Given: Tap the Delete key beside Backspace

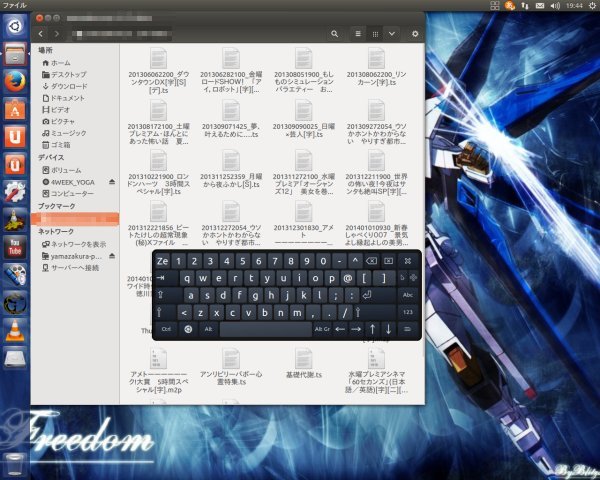Looking at the screenshot, I should [x=388, y=261].
